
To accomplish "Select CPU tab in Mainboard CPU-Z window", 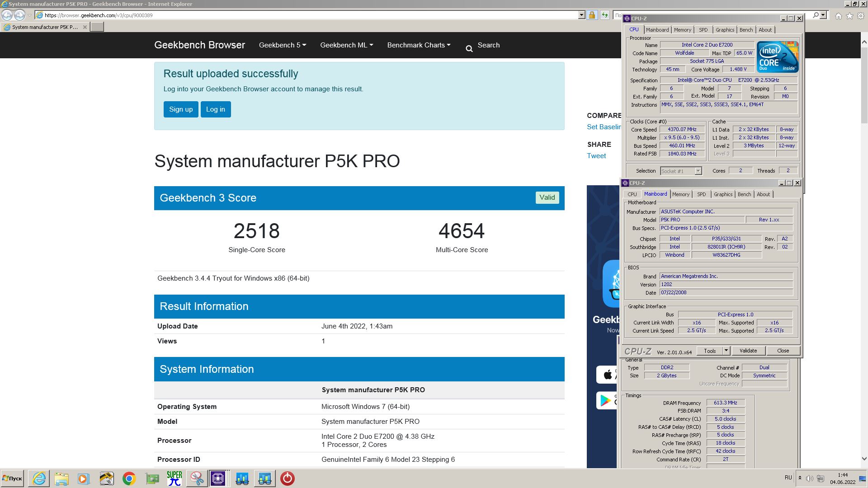I will point(632,194).
